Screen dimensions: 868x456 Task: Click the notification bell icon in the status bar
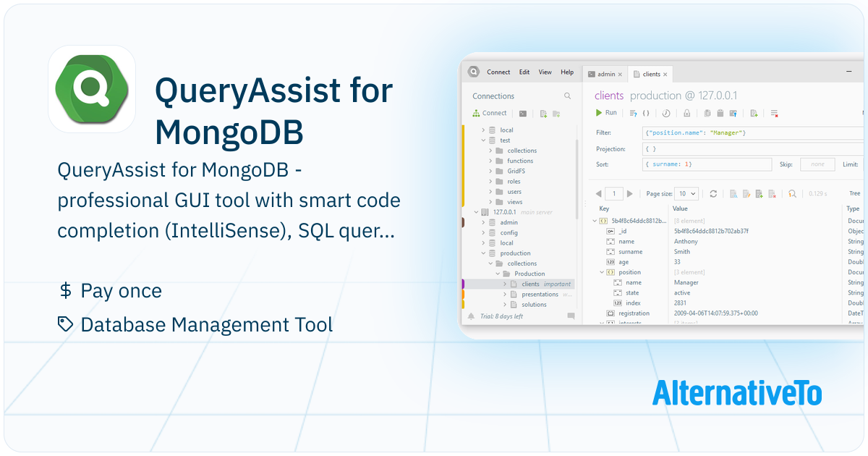click(472, 316)
